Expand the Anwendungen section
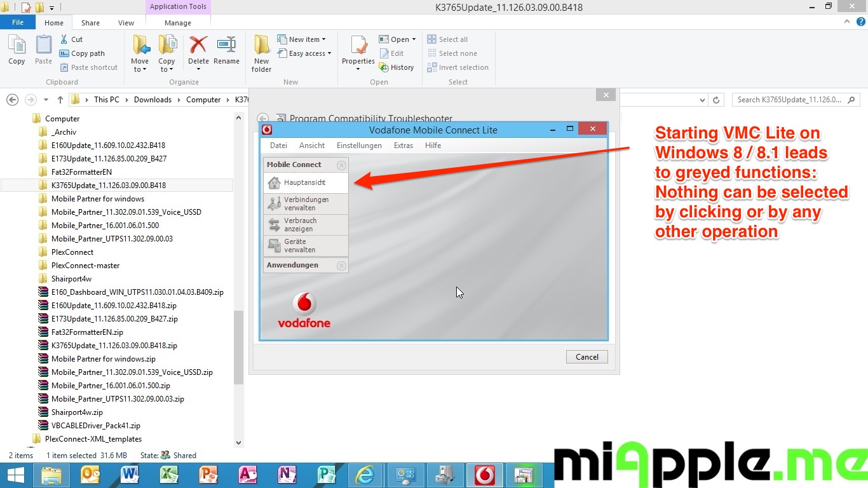 (341, 266)
